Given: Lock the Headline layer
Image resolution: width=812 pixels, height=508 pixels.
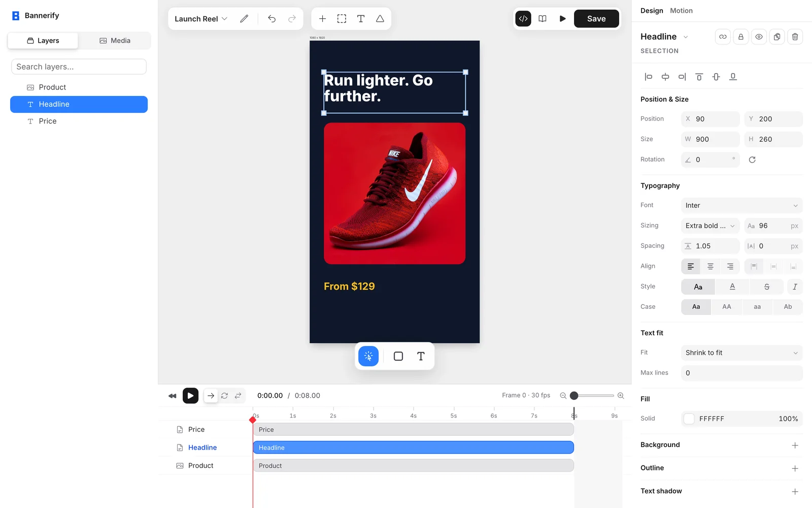Looking at the screenshot, I should point(741,37).
